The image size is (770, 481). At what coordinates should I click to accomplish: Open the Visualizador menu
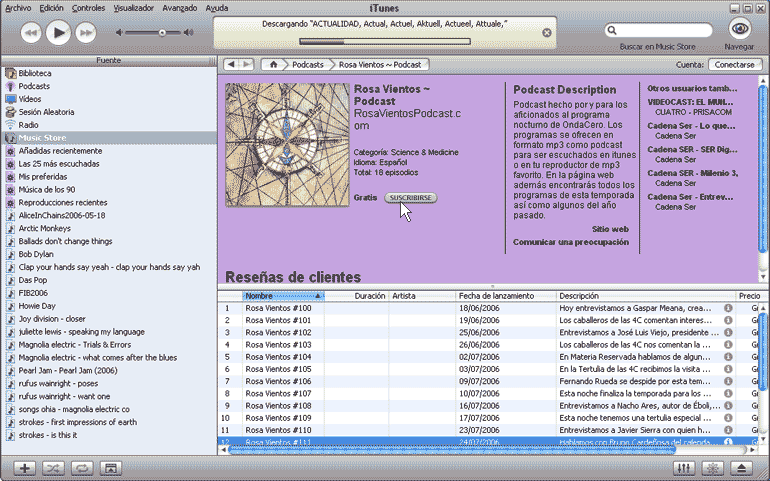[134, 8]
